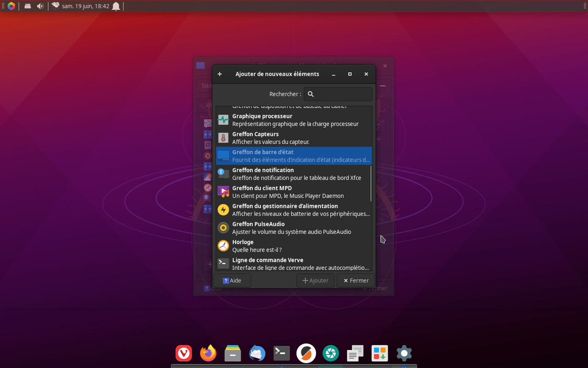Click the plugin list vertical scrollbar
This screenshot has width=588, height=368.
pos(371,183)
